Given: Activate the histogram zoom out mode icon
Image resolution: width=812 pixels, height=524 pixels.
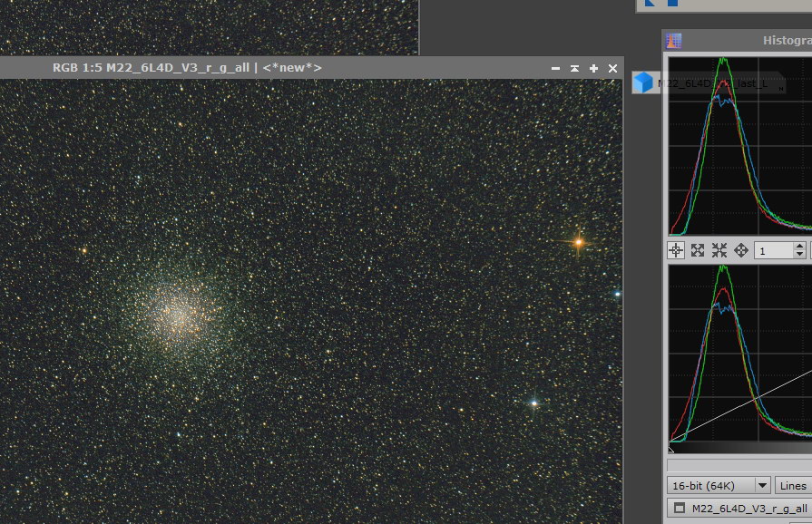Looking at the screenshot, I should pyautogui.click(x=719, y=251).
